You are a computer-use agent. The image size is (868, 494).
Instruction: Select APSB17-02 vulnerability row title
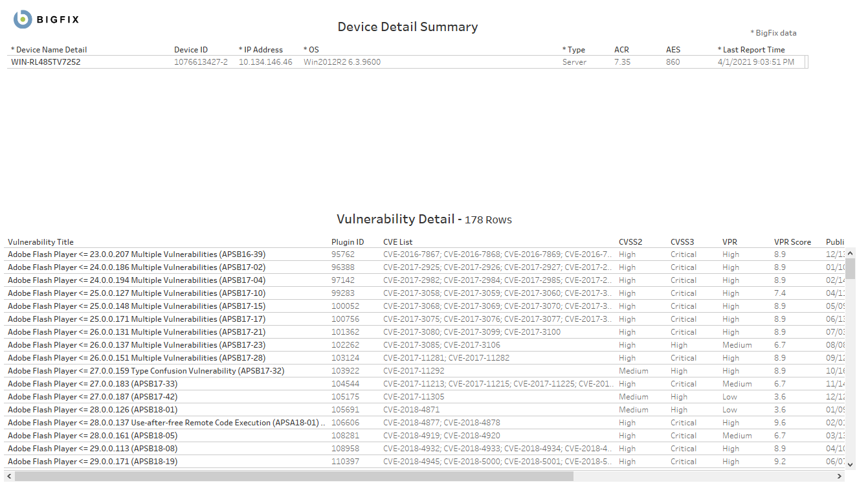point(137,267)
